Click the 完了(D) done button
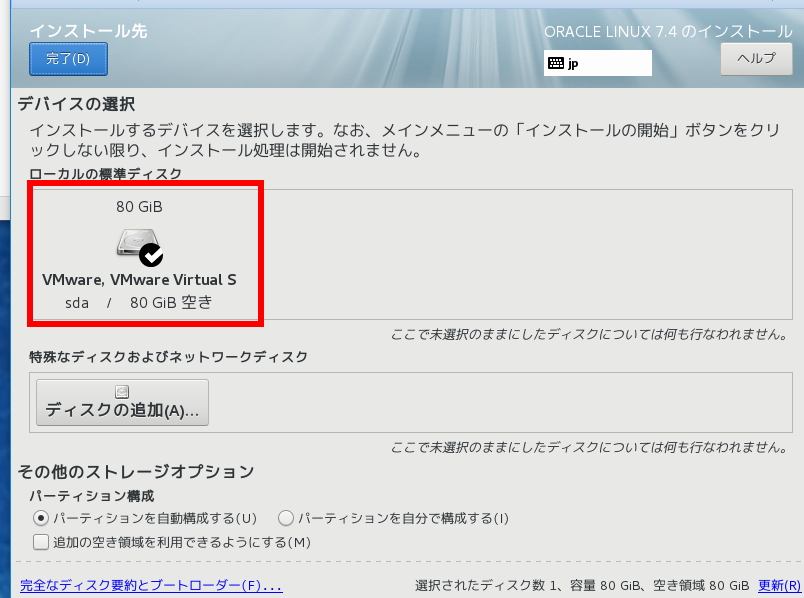Viewport: 804px width, 598px height. (x=68, y=59)
